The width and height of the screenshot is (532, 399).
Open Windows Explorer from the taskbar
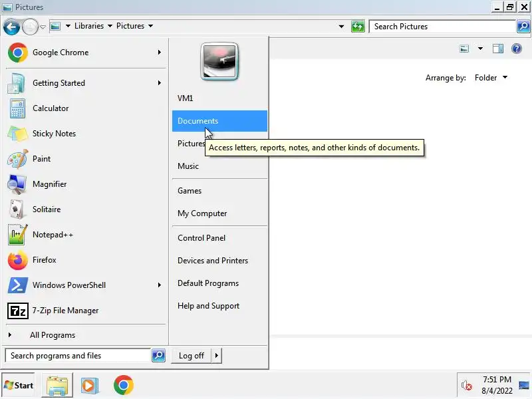coord(57,386)
